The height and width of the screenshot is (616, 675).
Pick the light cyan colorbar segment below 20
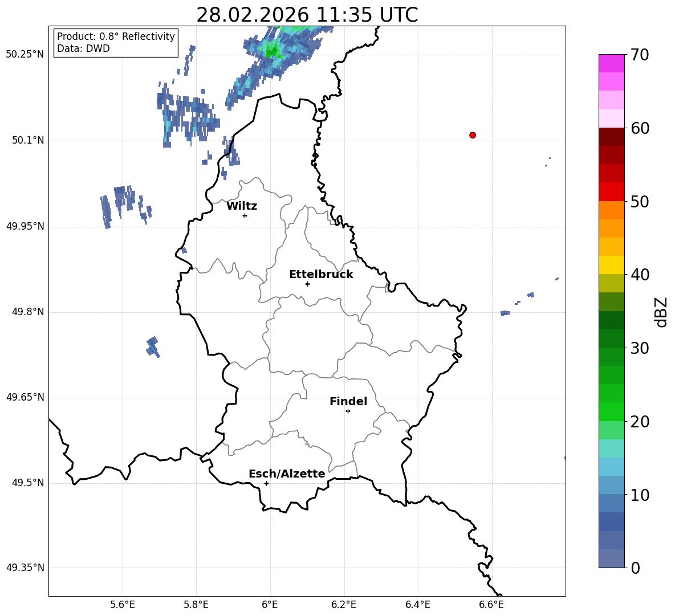coord(612,448)
